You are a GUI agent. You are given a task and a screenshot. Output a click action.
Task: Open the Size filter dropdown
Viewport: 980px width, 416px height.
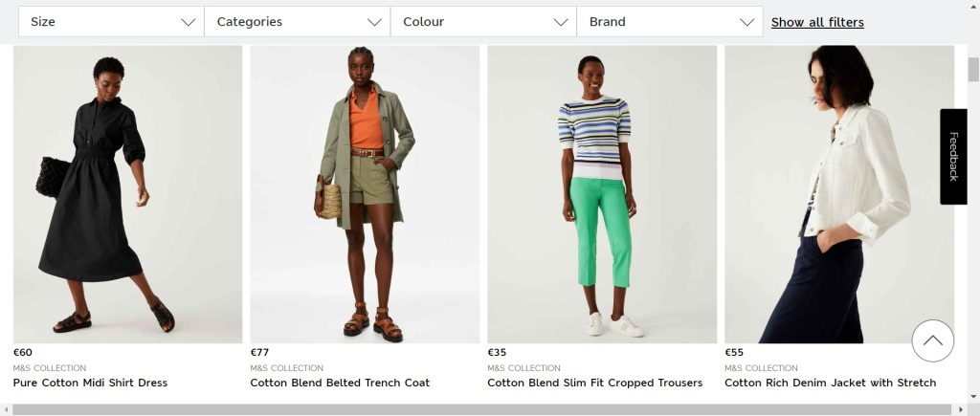pos(111,22)
